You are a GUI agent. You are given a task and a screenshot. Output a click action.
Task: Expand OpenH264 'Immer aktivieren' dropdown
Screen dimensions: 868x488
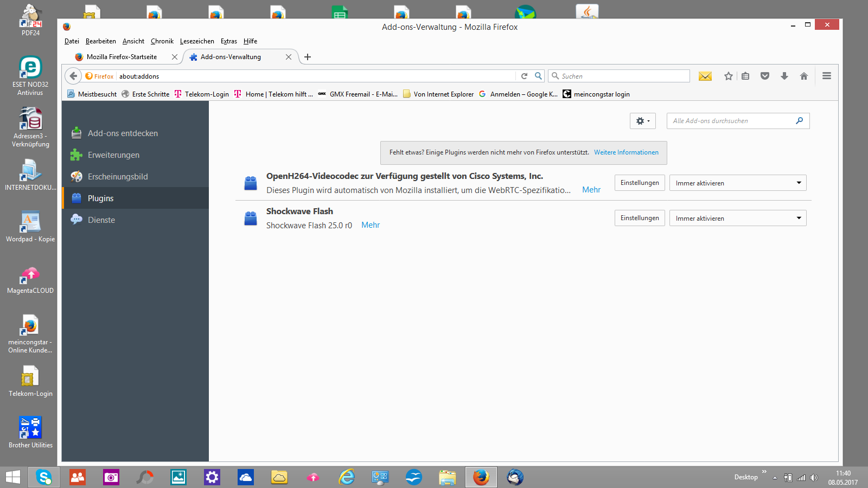pyautogui.click(x=737, y=183)
